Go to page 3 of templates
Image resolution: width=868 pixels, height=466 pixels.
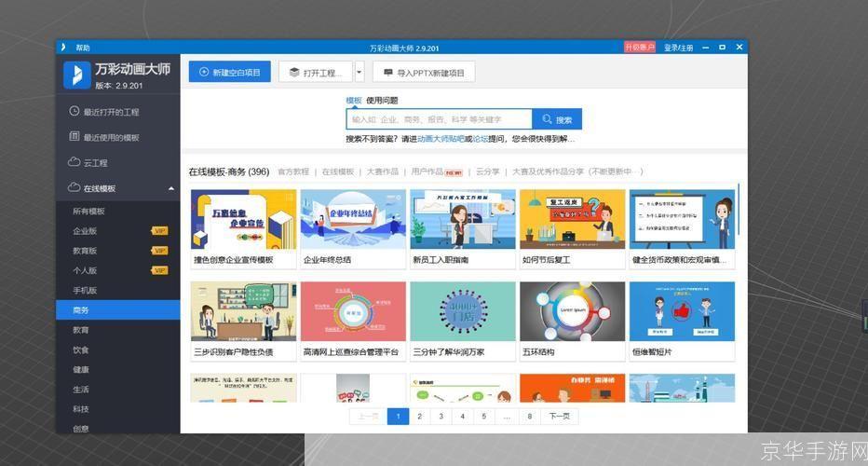click(441, 416)
